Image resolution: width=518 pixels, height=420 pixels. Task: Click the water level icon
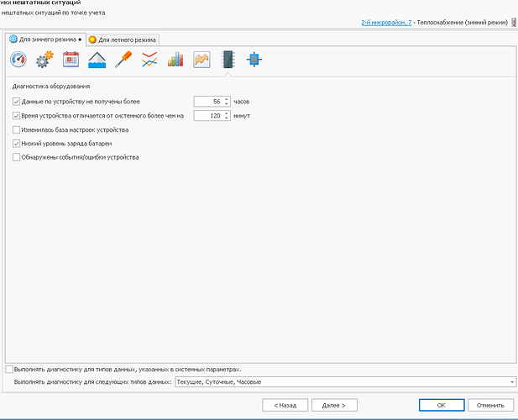coord(97,60)
